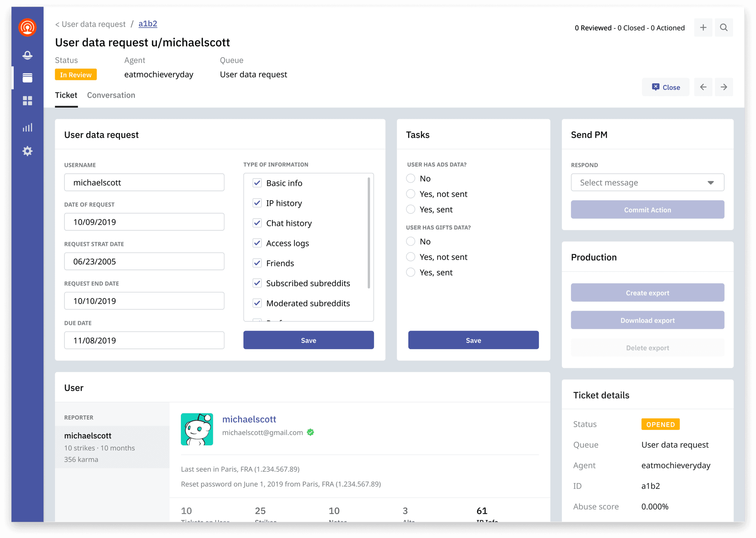The width and height of the screenshot is (756, 538).
Task: Open the michaelscott profile link
Action: (x=249, y=419)
